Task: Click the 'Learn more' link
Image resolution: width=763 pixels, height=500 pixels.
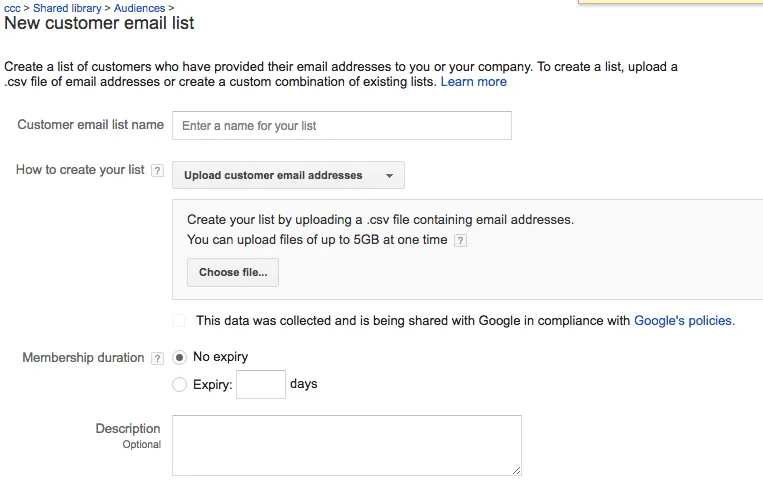Action: [x=474, y=82]
